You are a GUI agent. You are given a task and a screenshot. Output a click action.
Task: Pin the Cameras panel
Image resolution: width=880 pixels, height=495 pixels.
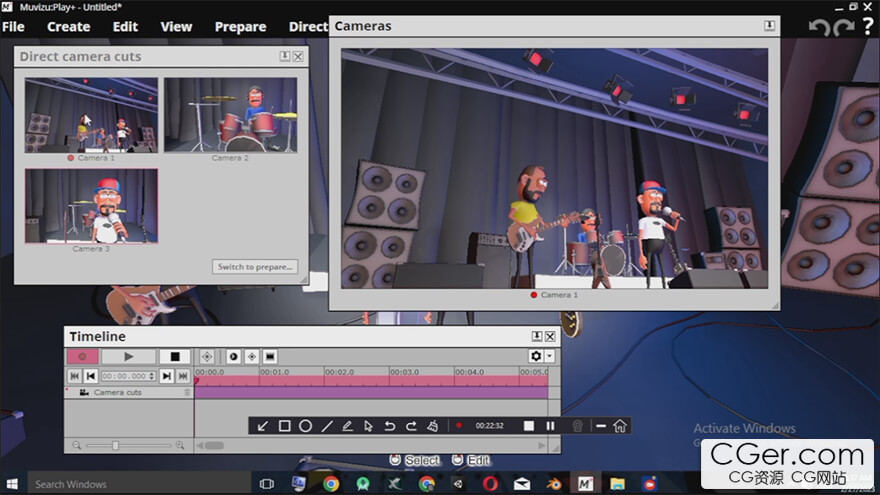click(x=769, y=26)
